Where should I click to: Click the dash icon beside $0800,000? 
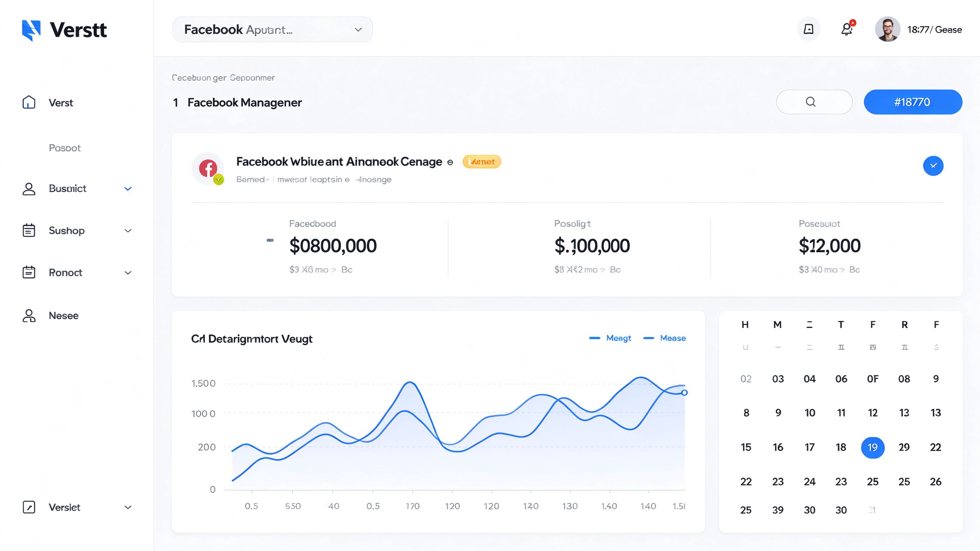pyautogui.click(x=270, y=240)
